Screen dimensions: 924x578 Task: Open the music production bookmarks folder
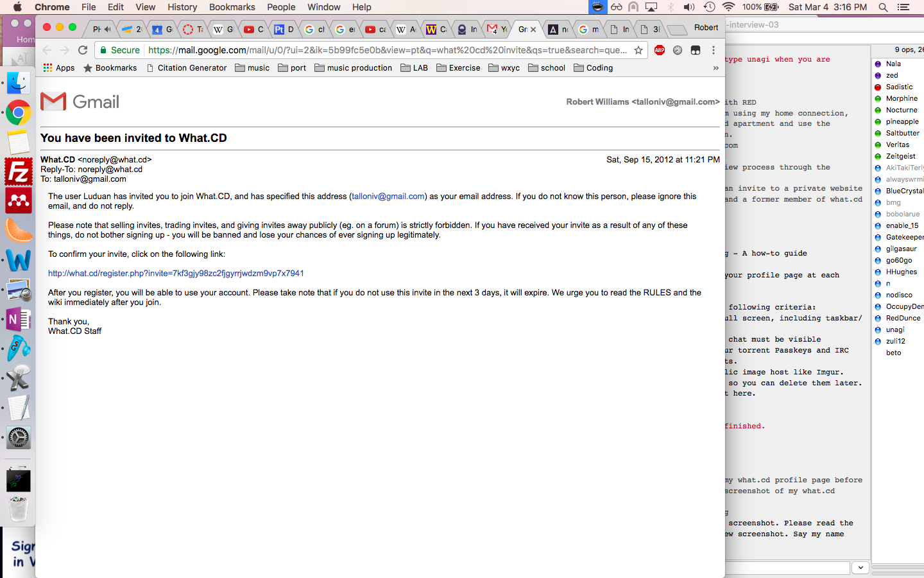coord(354,68)
